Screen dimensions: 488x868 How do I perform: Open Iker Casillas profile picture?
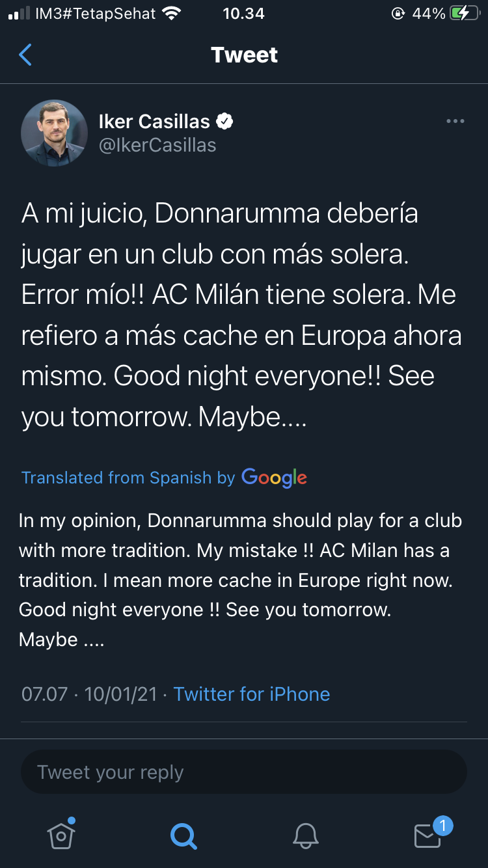(55, 133)
